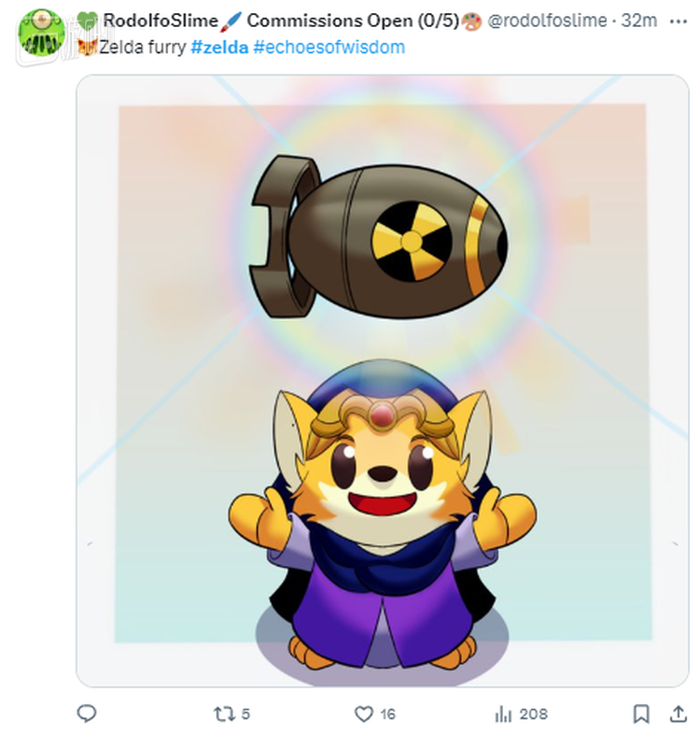This screenshot has height=731, width=700.
Task: Enlarge the Zelda fox artwork image
Action: click(x=382, y=380)
